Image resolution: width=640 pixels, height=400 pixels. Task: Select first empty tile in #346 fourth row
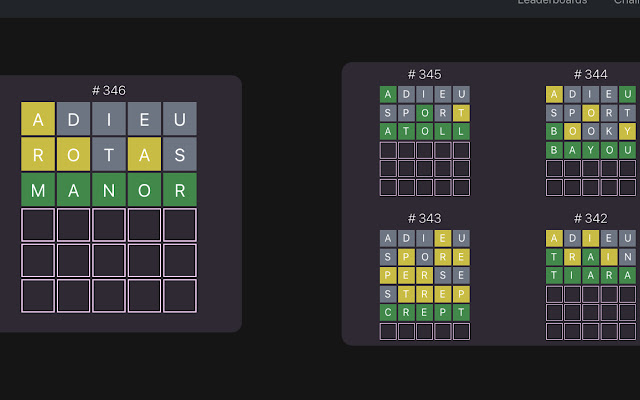(x=38, y=225)
